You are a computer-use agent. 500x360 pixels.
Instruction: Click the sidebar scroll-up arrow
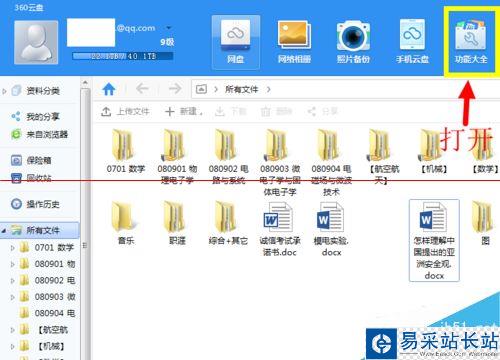click(x=85, y=82)
